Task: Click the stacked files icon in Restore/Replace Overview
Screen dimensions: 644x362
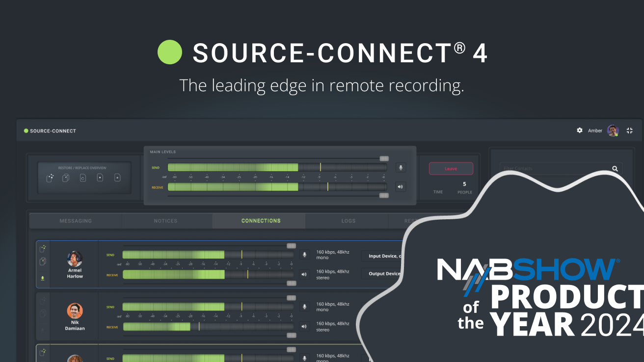Action: (x=66, y=178)
